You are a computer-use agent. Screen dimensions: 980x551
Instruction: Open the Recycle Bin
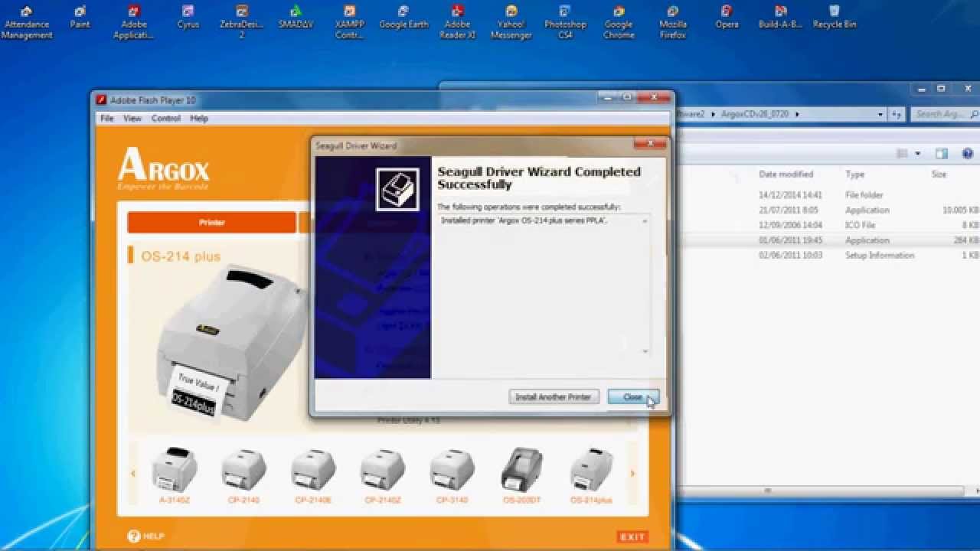coord(835,18)
